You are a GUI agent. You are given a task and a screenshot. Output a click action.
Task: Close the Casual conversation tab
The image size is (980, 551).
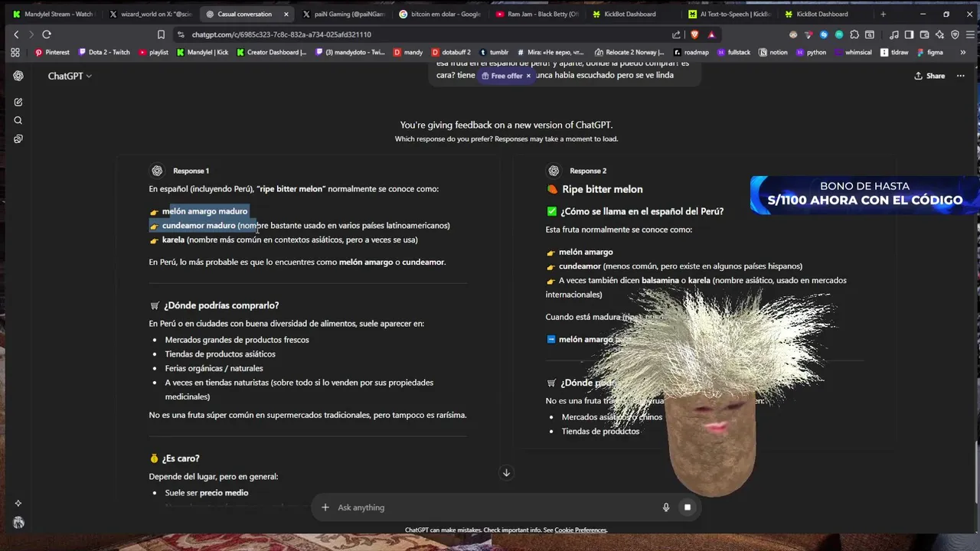pos(286,14)
